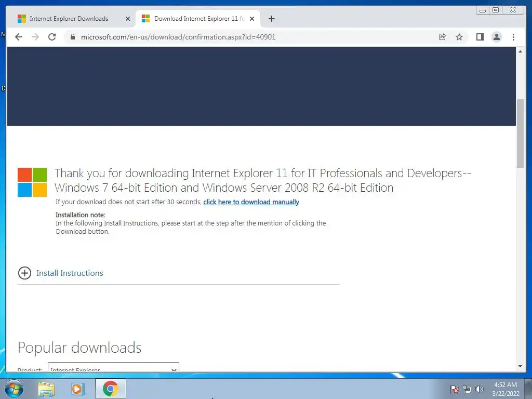Image resolution: width=532 pixels, height=399 pixels.
Task: Open Windows Explorer from taskbar
Action: 46,389
